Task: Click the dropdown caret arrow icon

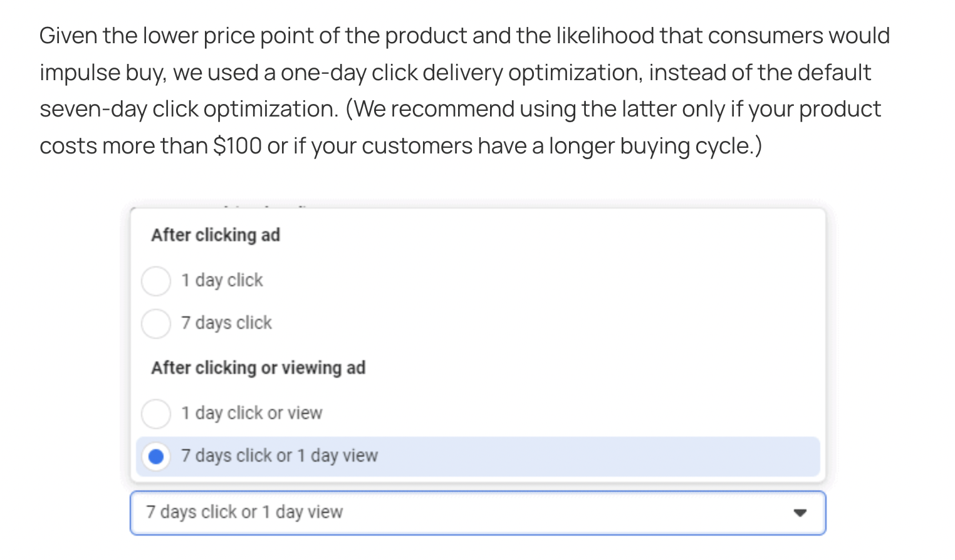Action: (800, 512)
